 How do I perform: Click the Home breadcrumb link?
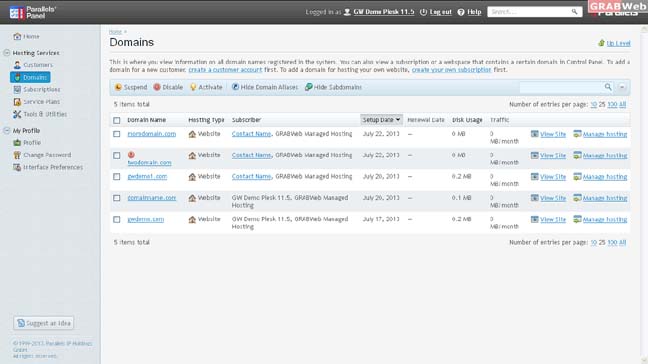pyautogui.click(x=115, y=32)
